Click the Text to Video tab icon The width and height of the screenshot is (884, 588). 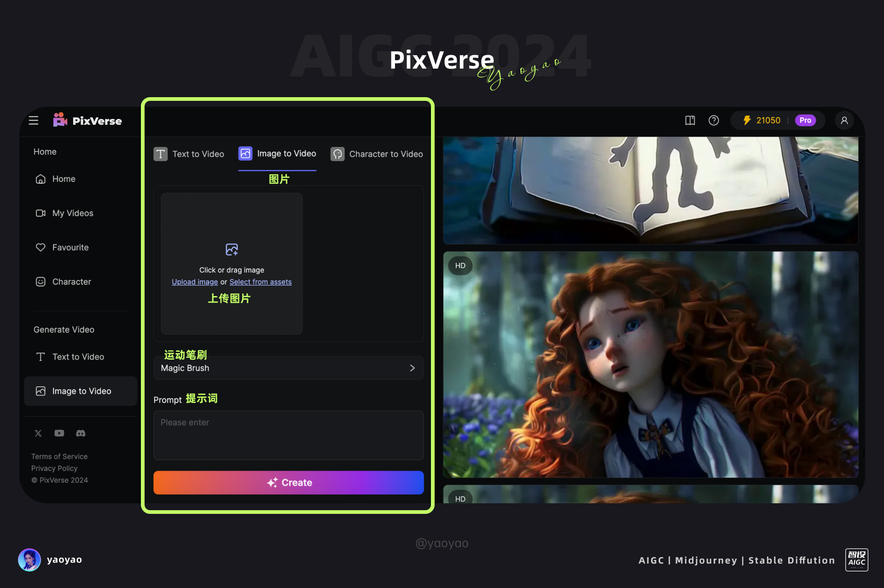160,154
